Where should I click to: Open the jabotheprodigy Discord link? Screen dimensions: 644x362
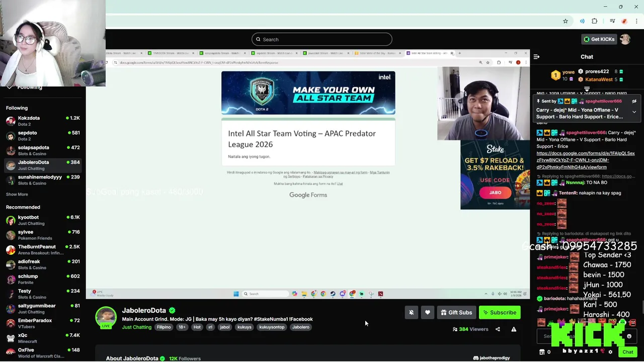point(492,358)
